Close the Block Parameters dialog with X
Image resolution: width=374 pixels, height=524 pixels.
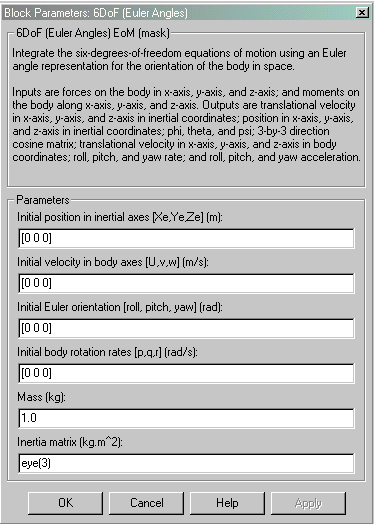pos(361,13)
